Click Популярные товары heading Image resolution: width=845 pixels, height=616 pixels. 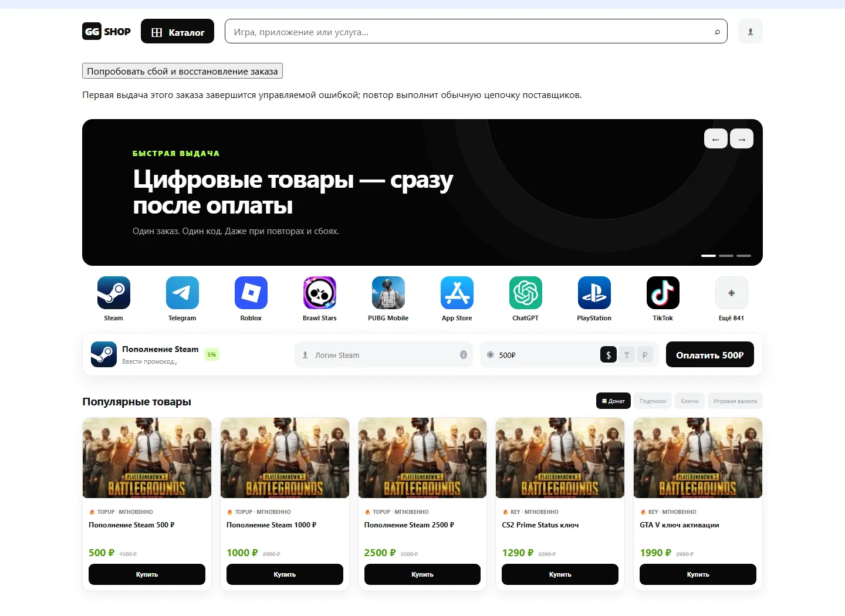click(137, 402)
